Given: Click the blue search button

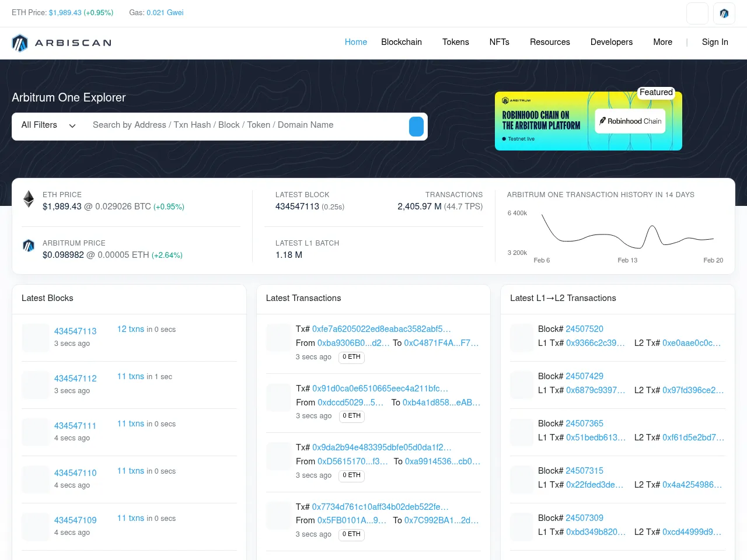Looking at the screenshot, I should (x=416, y=127).
